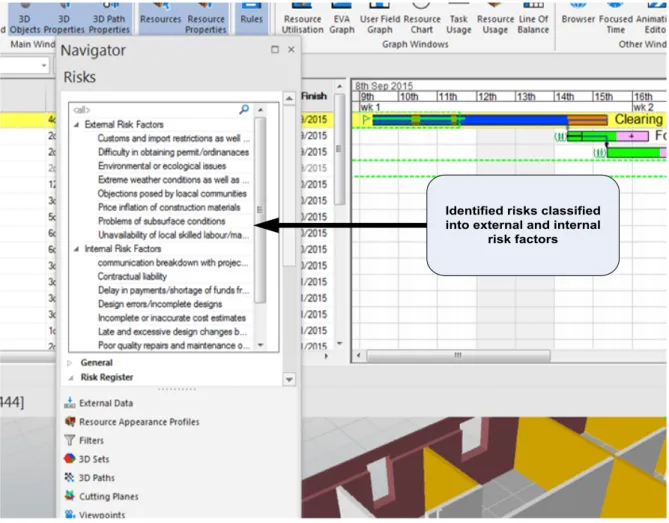Viewport: 669px width, 523px height.
Task: Open 3D Properties in ribbon
Action: [x=64, y=19]
